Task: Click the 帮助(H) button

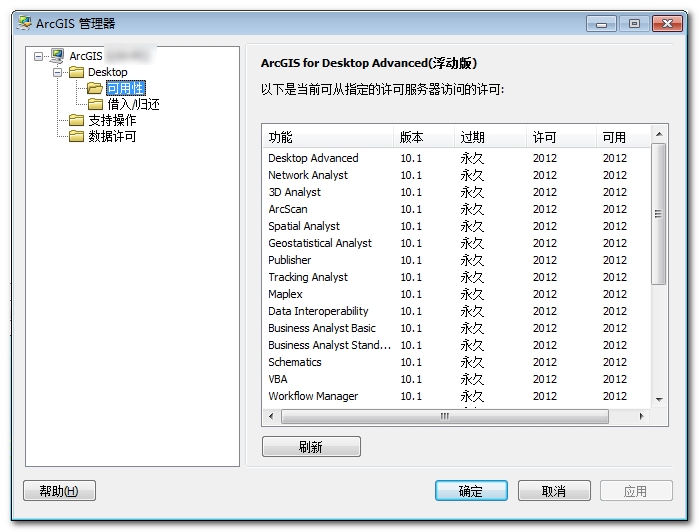Action: tap(59, 491)
